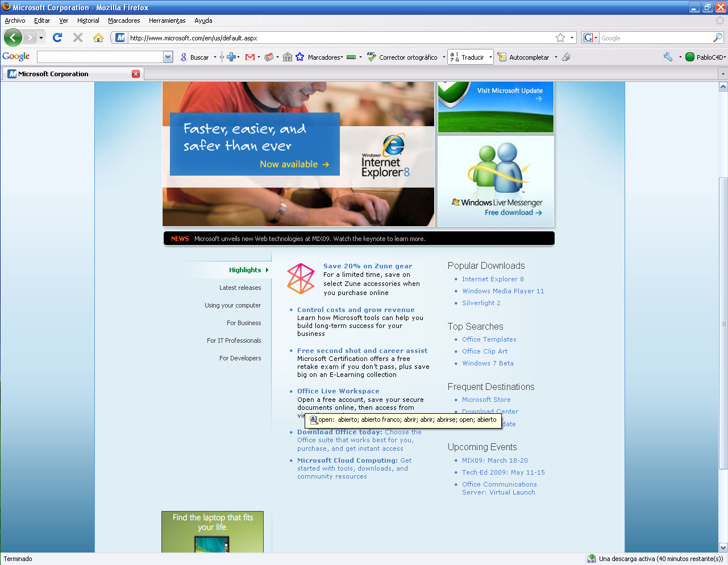Open the back history dropdown arrow
This screenshot has width=728, height=565.
click(x=41, y=38)
